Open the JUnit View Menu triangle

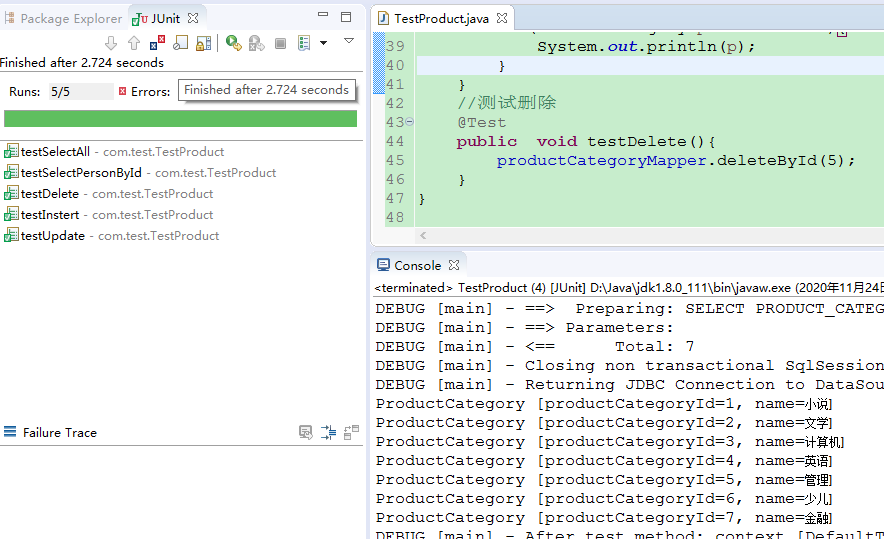[x=349, y=41]
